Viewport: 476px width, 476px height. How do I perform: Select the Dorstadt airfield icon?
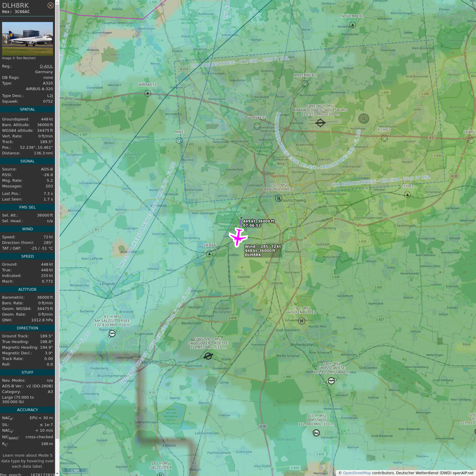pyautogui.click(x=316, y=433)
